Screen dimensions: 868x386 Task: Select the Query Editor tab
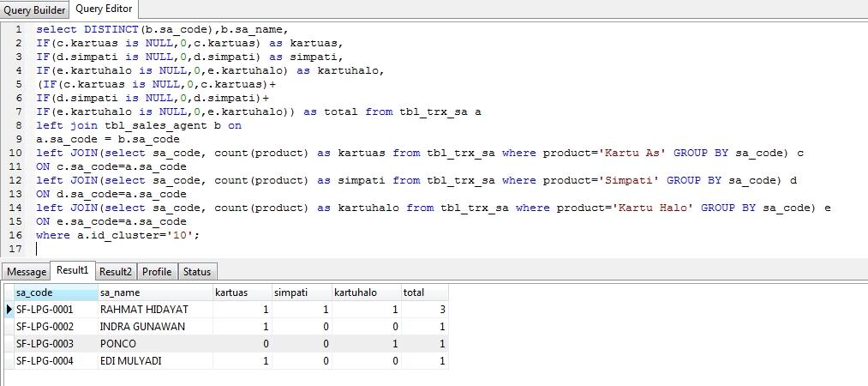tap(104, 9)
